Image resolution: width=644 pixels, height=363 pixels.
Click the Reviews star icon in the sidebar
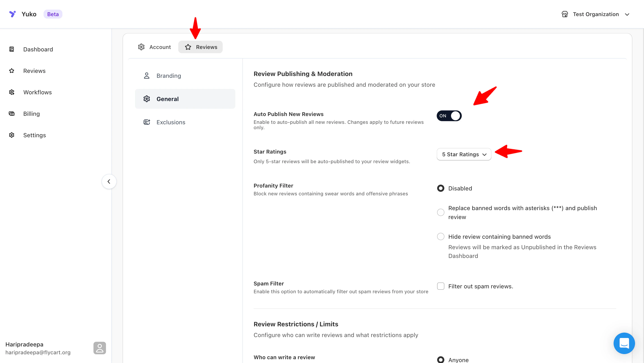11,71
